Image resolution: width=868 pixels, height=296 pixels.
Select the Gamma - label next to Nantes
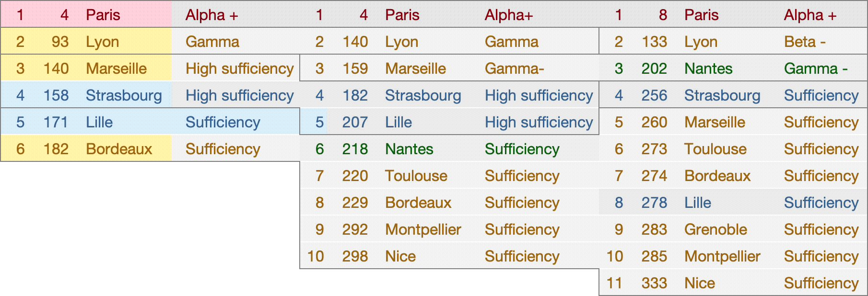point(815,68)
